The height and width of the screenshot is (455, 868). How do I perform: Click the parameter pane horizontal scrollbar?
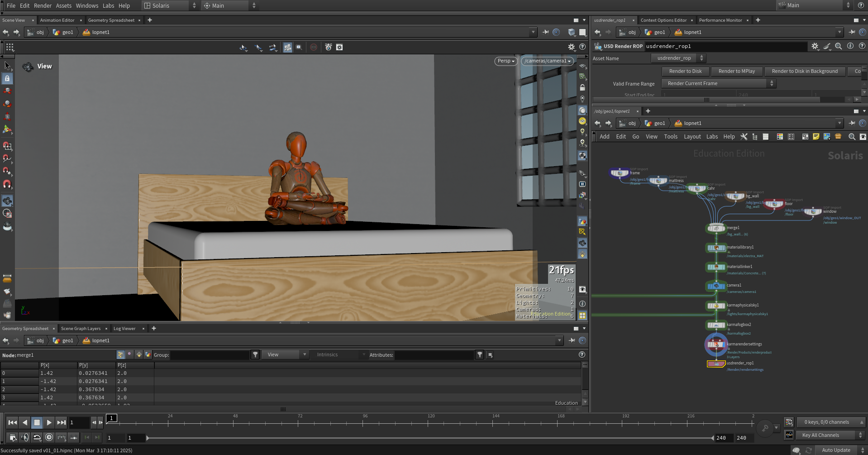[x=706, y=100]
